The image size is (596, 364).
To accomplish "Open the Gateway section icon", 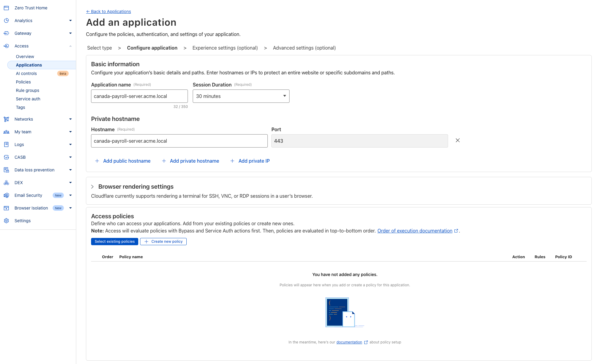I will coord(6,33).
